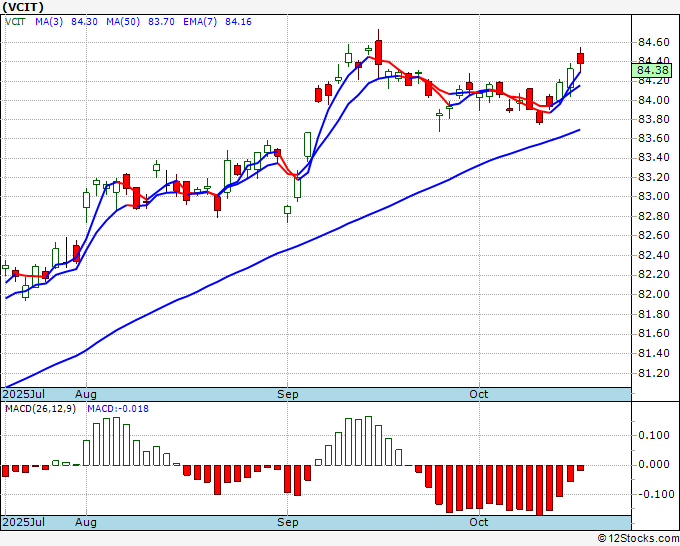Click the 81.60 price axis label

point(654,333)
